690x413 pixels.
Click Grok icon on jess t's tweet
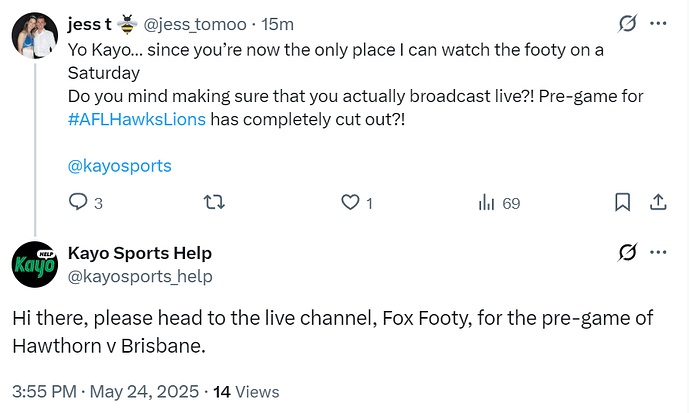click(628, 22)
